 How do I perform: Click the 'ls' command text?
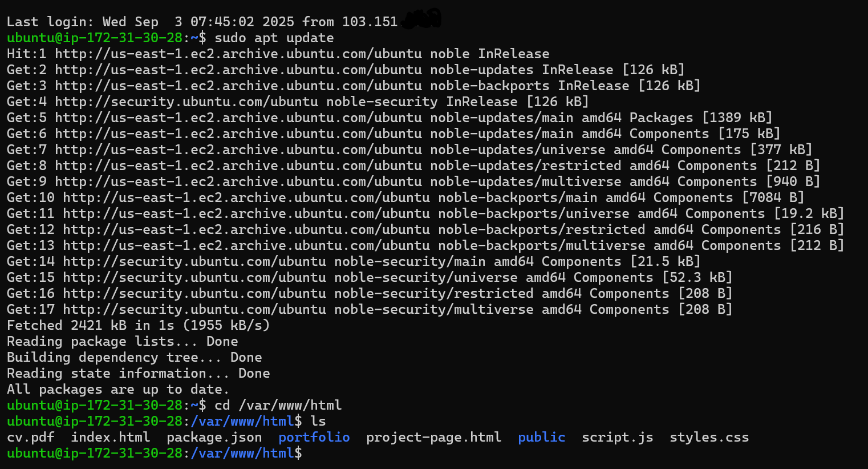[x=318, y=422]
